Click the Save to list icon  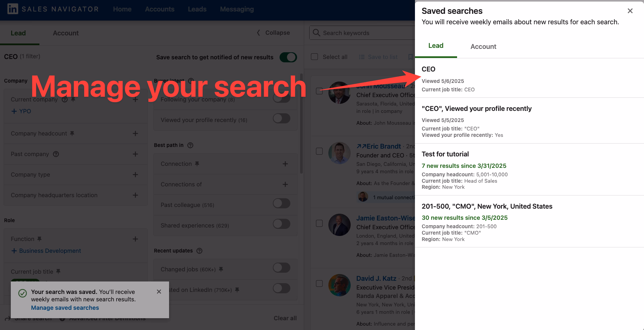coord(362,57)
